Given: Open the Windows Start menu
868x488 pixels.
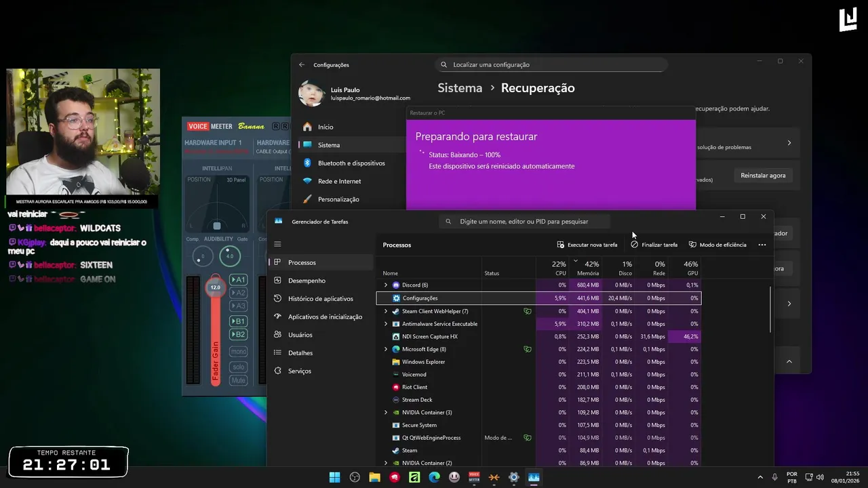Looking at the screenshot, I should tap(334, 477).
